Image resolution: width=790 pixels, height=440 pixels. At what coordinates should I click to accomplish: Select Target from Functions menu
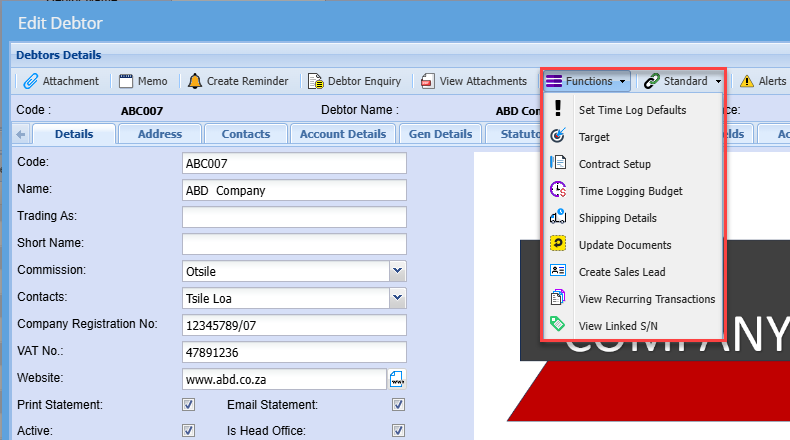pos(632,137)
